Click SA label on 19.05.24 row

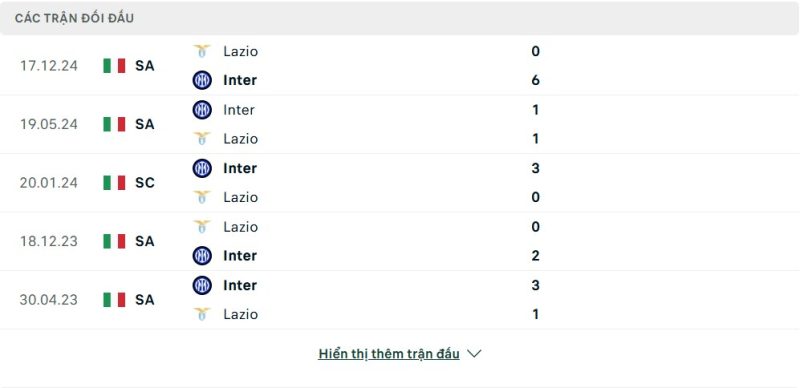pos(145,124)
